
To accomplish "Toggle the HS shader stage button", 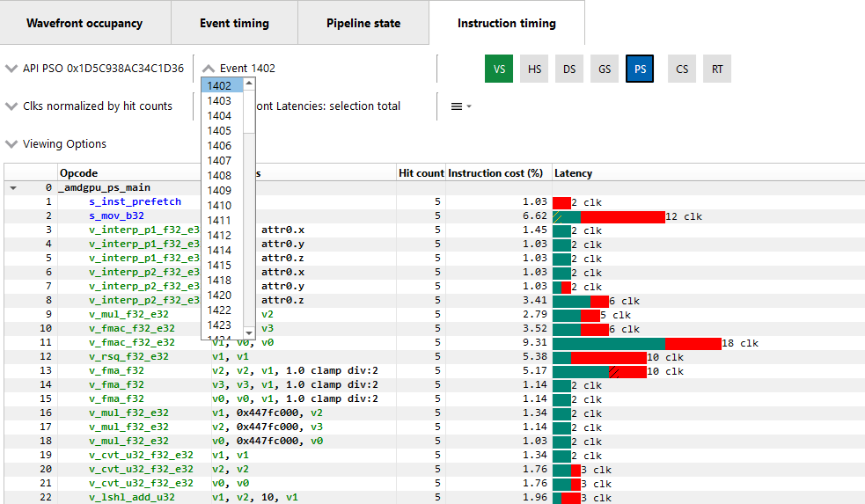I will [534, 69].
